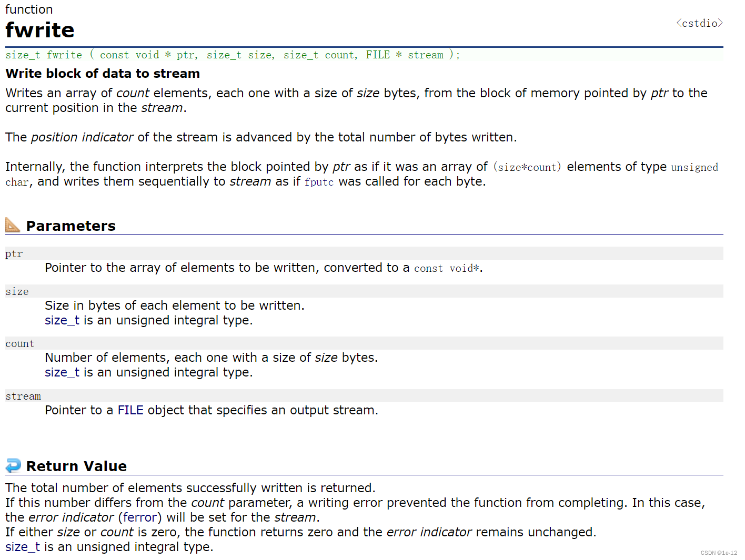Click the Return Value arrow icon
The width and height of the screenshot is (745, 560).
(13, 465)
